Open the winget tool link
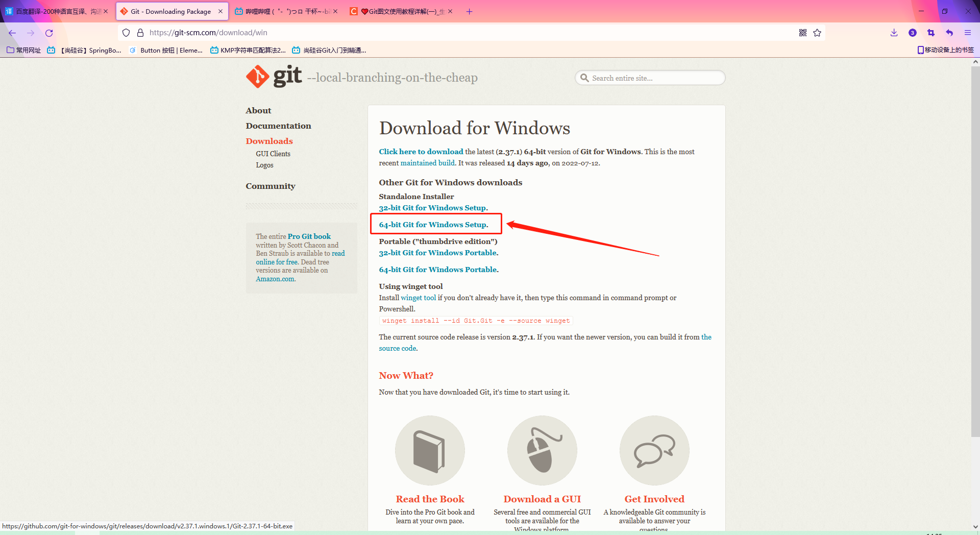This screenshot has width=980, height=535. click(x=418, y=298)
